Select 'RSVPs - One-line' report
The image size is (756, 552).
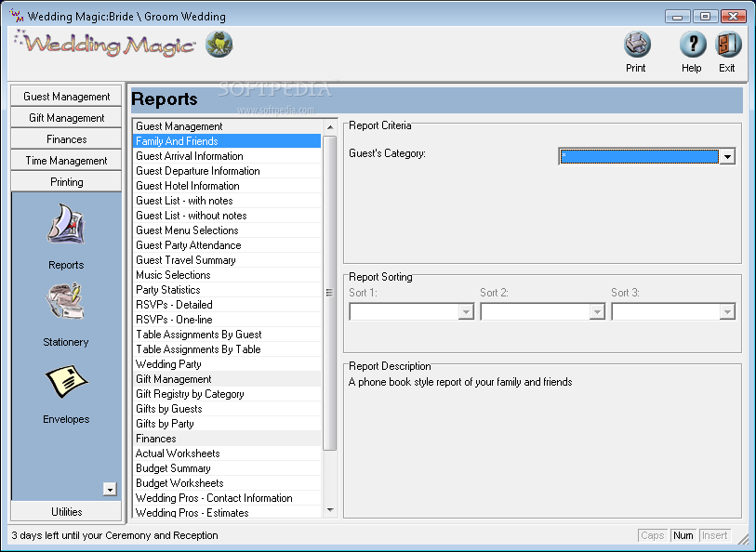click(x=227, y=320)
